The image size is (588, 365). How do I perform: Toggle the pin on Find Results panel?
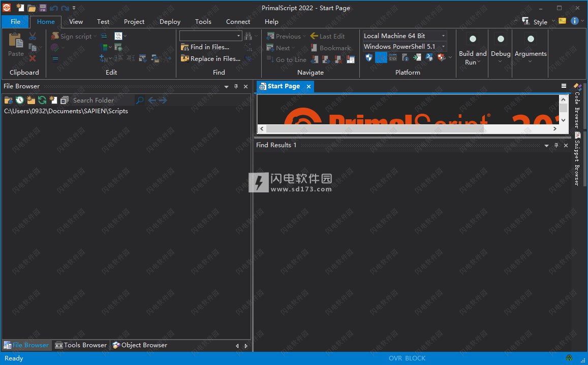(556, 145)
